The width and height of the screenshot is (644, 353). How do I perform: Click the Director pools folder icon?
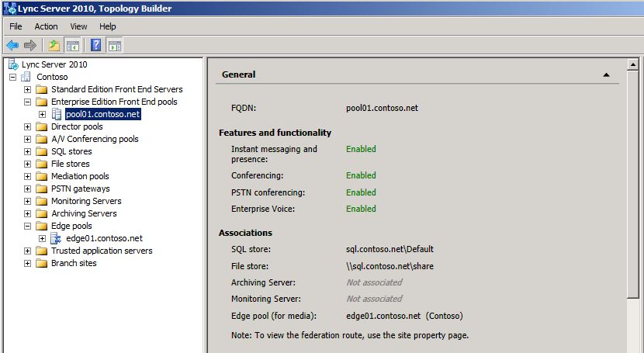(x=41, y=126)
